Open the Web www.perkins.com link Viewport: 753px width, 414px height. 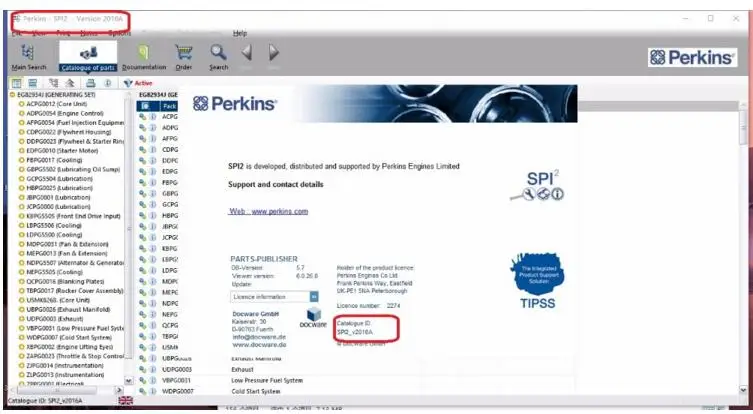(x=268, y=211)
